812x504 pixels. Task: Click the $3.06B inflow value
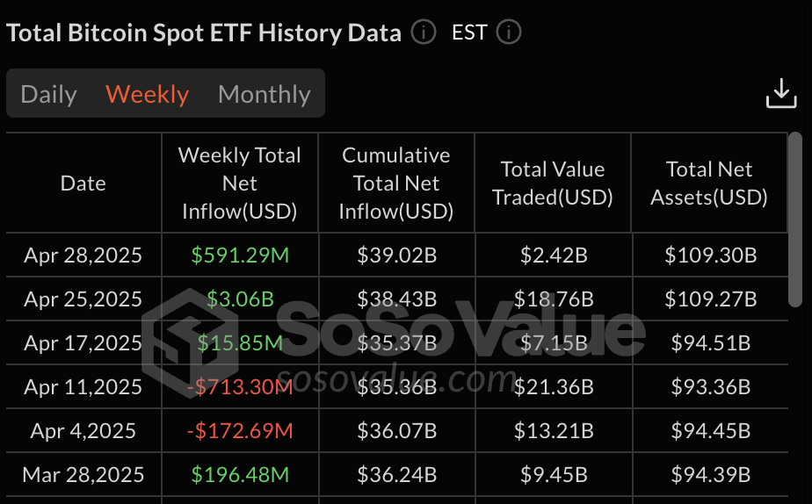point(240,299)
